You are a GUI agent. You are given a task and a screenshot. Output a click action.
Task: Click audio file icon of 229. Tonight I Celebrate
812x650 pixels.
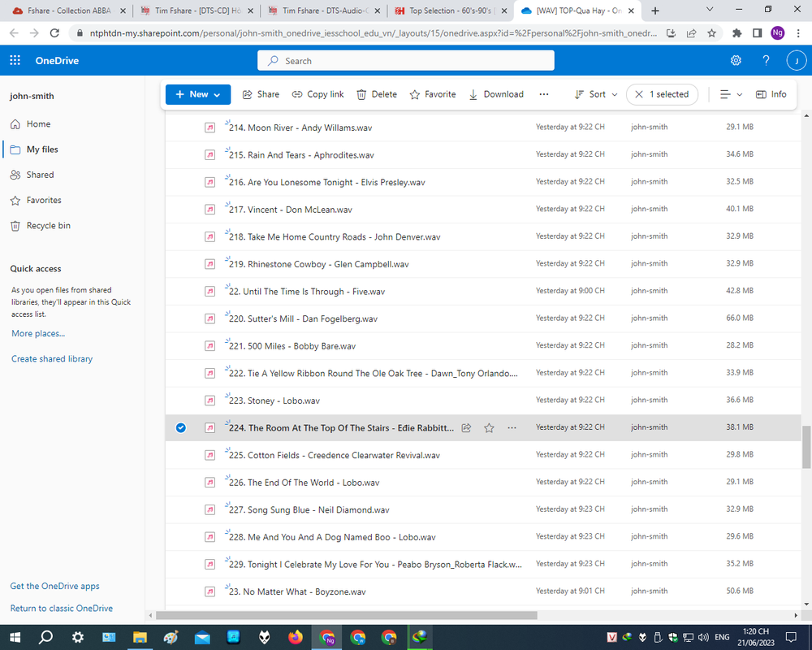(x=209, y=565)
